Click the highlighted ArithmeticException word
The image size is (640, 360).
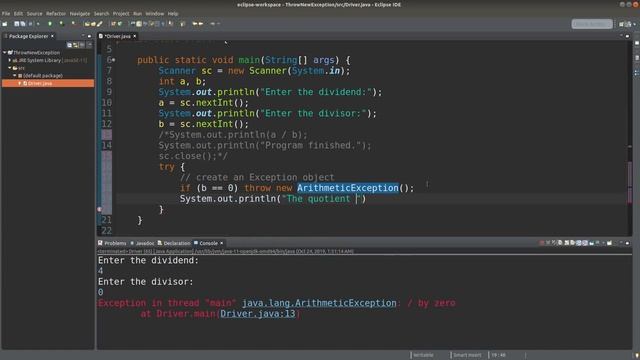click(x=347, y=188)
